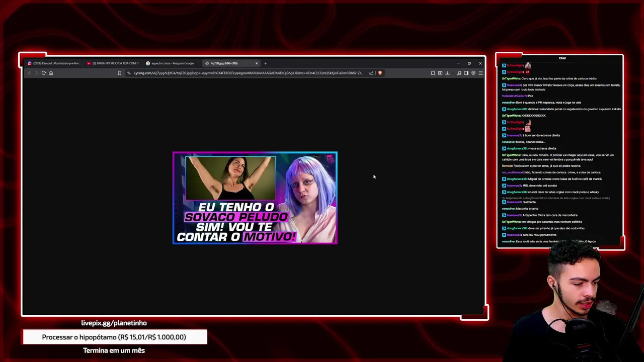Open the VPN shield toolbar icon
Screen dimensions: 644x362
tap(473, 73)
